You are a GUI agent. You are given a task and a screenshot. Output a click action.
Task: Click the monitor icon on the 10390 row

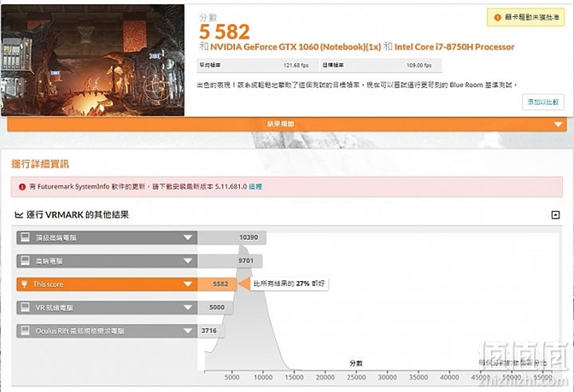point(25,237)
